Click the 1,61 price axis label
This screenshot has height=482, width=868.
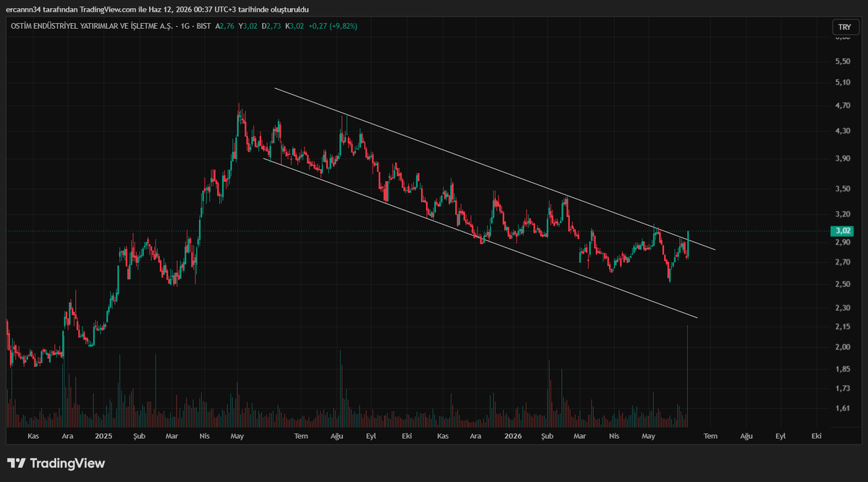click(842, 409)
